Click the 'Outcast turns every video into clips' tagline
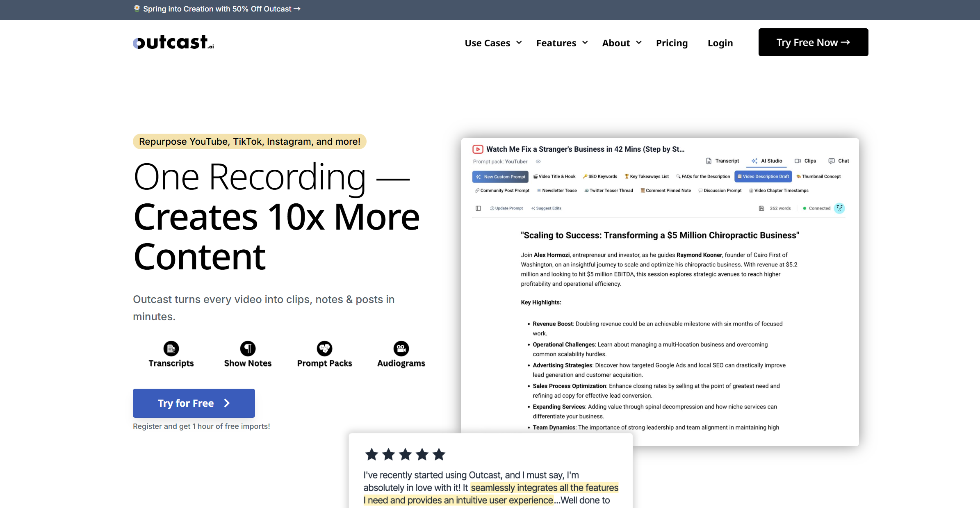The height and width of the screenshot is (508, 980). tap(264, 308)
